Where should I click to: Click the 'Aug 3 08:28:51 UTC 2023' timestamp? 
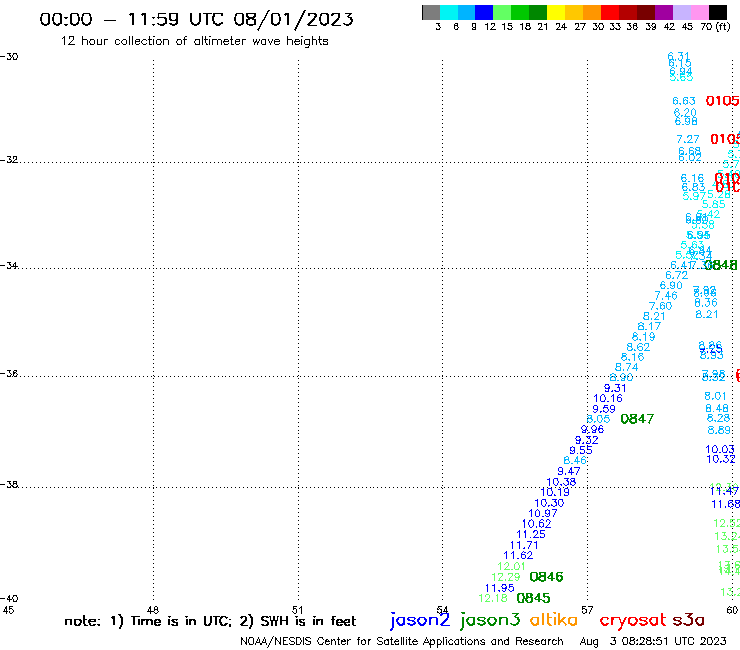pos(653,641)
